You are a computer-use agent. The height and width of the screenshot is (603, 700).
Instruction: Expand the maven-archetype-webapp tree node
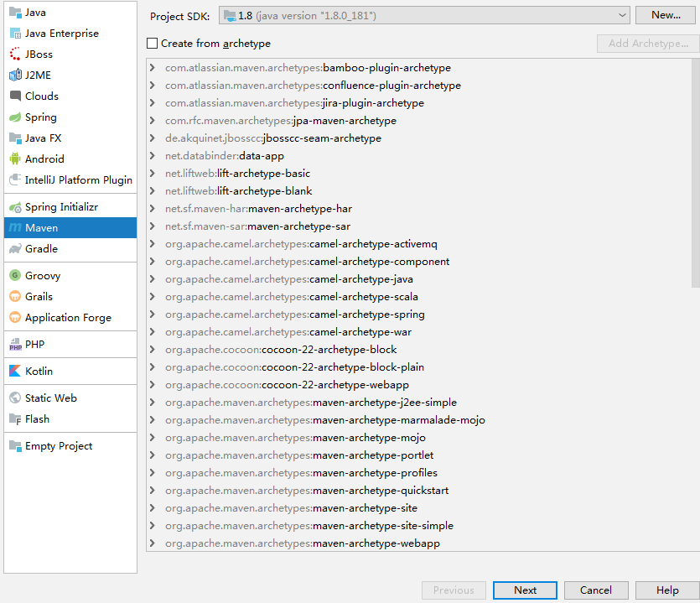[153, 543]
